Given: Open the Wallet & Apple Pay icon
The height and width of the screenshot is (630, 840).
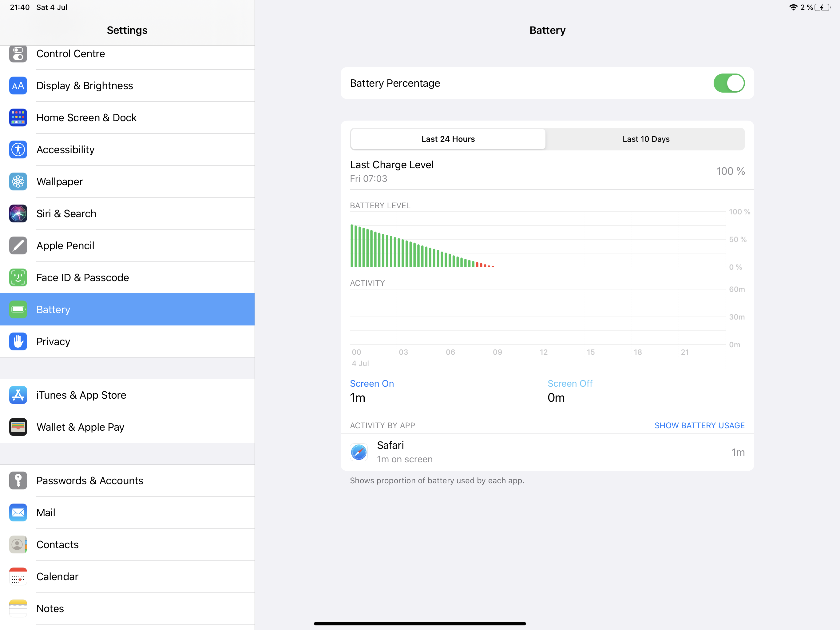Looking at the screenshot, I should (x=18, y=427).
